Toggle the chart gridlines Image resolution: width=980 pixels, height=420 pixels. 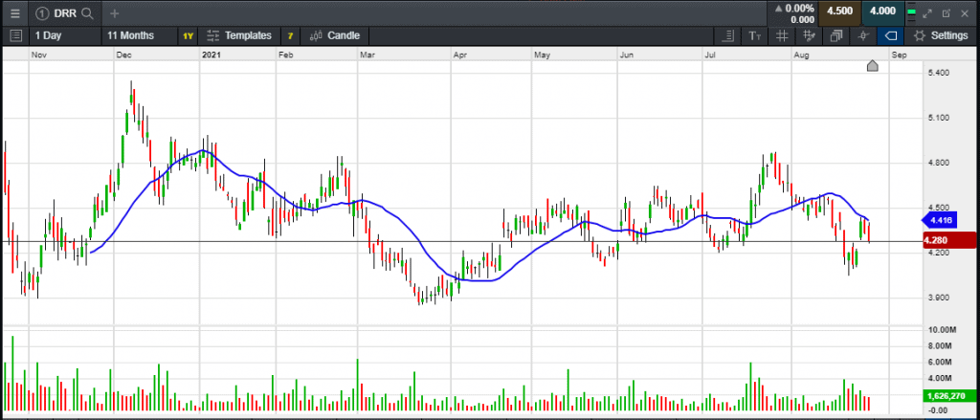point(782,35)
